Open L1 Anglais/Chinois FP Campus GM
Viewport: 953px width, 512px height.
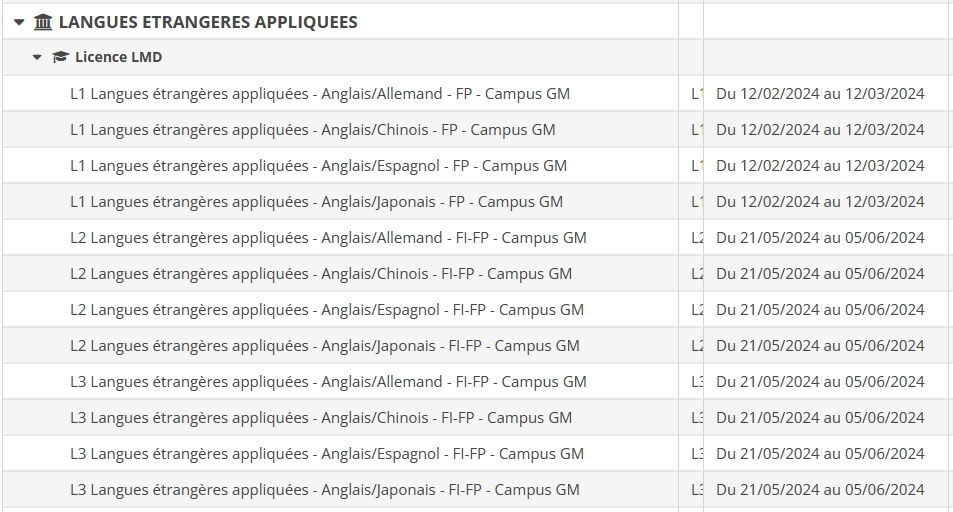pyautogui.click(x=312, y=130)
